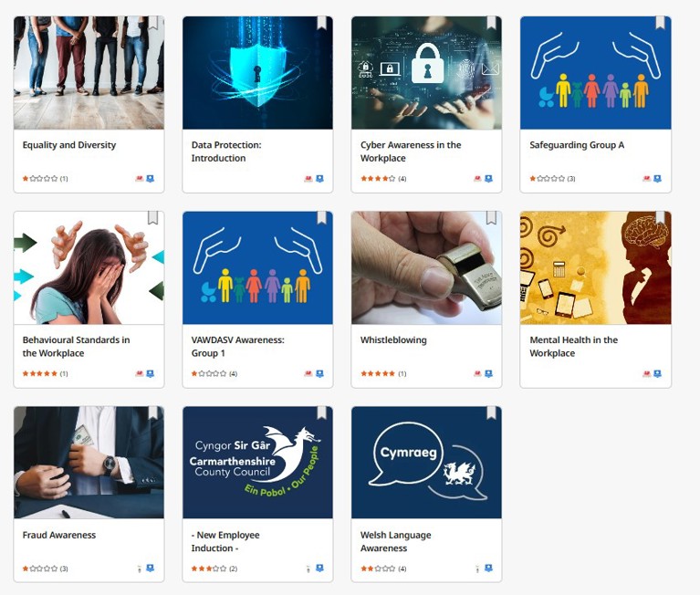Open the Safeguarding Group A course image
This screenshot has width=700, height=595.
click(596, 73)
